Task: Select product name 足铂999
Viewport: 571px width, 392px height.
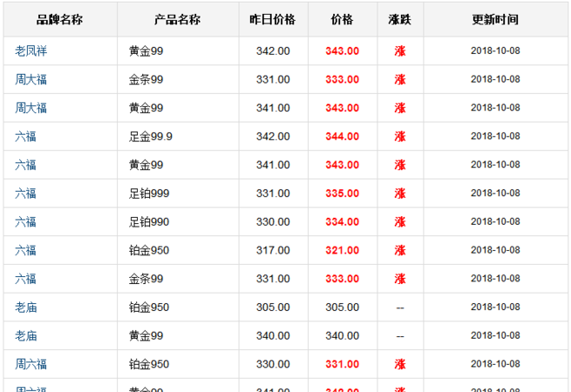Action: (x=149, y=193)
